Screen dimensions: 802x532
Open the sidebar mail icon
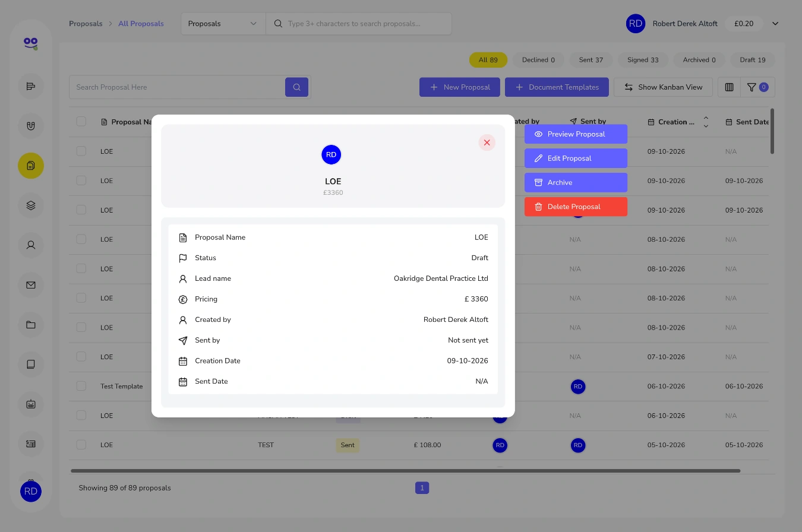coord(31,285)
